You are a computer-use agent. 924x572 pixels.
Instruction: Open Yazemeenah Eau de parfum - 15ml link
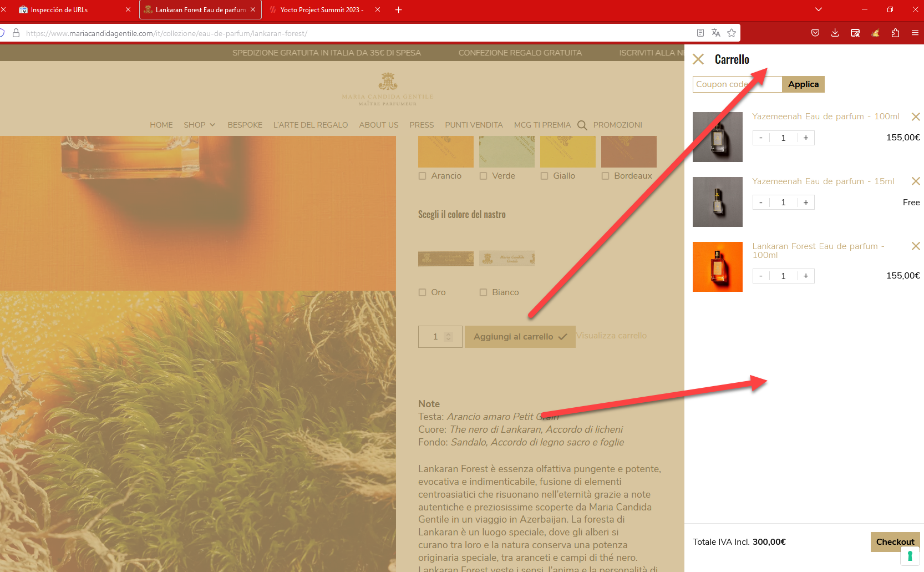(823, 181)
